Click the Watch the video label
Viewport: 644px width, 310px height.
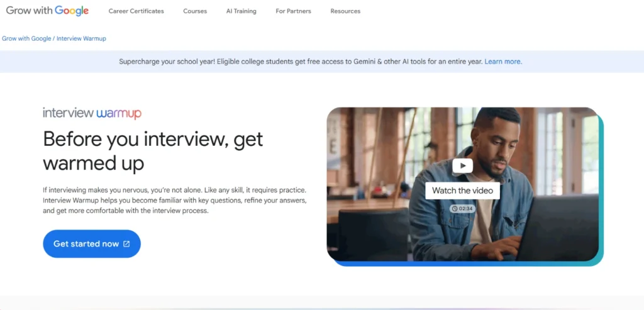click(462, 191)
